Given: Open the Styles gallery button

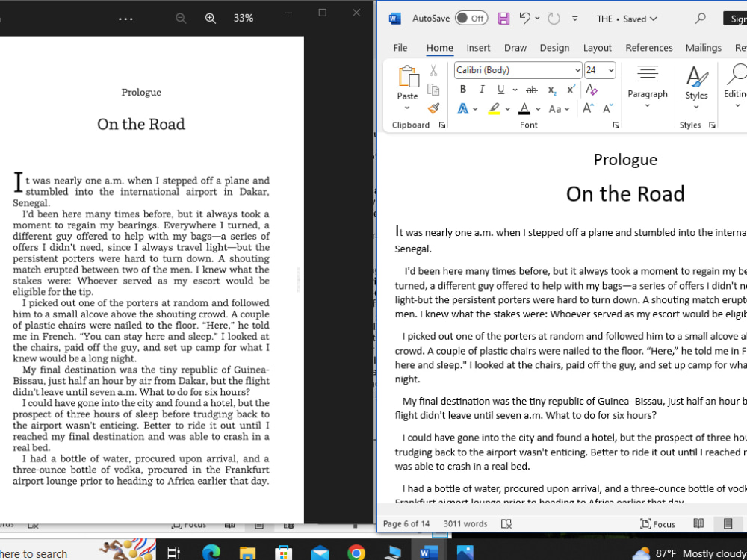Looking at the screenshot, I should tap(696, 87).
